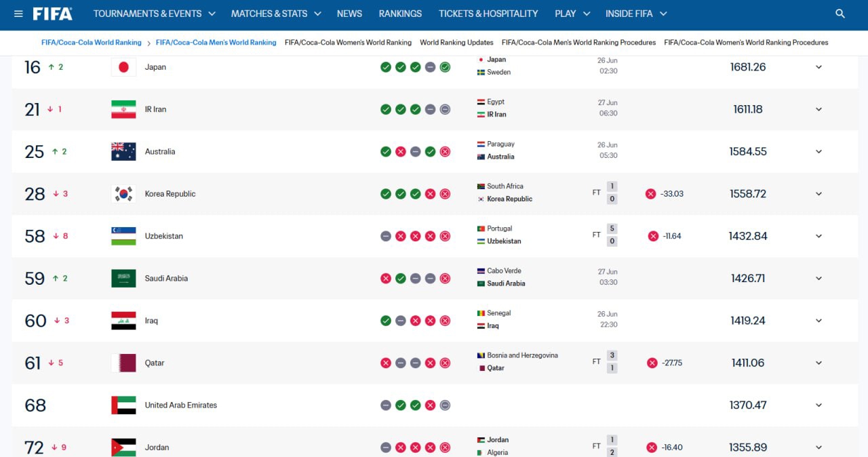Click the Korea Republic team name
Viewport: 868px width, 457px height.
pyautogui.click(x=170, y=194)
